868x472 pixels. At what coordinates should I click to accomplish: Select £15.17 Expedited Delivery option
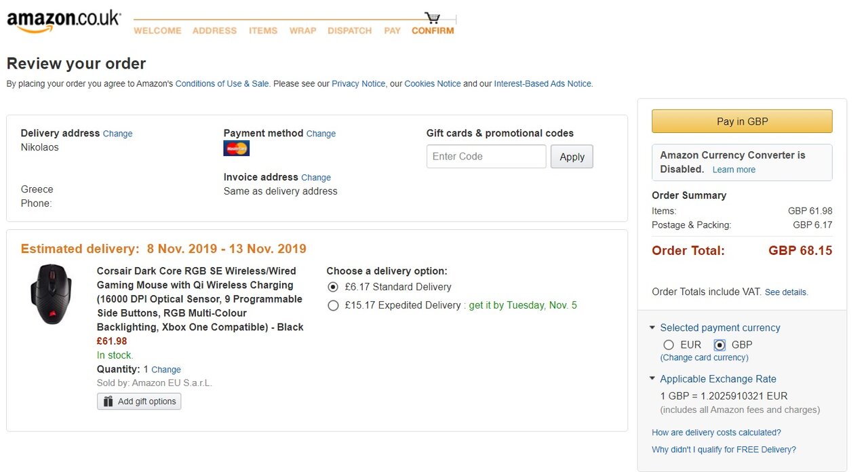[x=333, y=305]
